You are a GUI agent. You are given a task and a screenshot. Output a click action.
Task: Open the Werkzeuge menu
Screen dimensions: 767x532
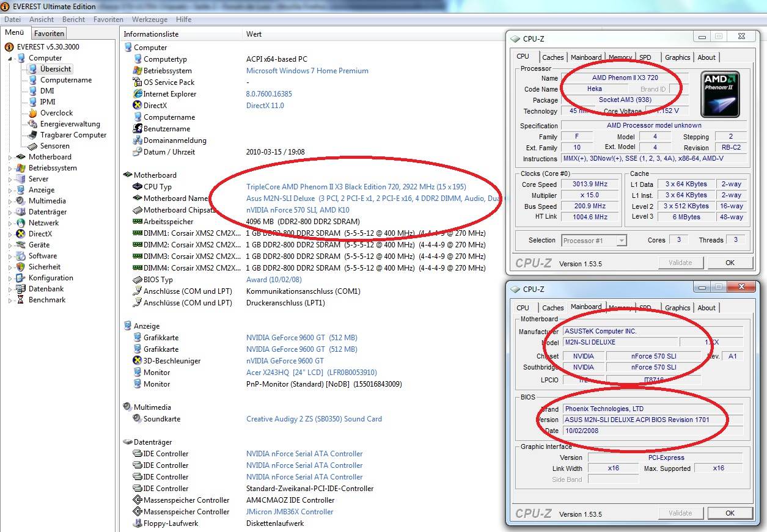(150, 20)
